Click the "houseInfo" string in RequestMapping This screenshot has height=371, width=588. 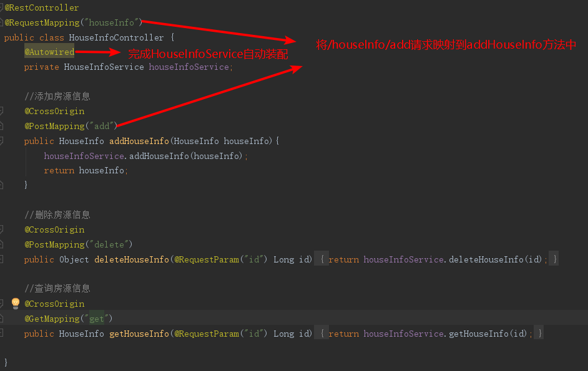111,22
